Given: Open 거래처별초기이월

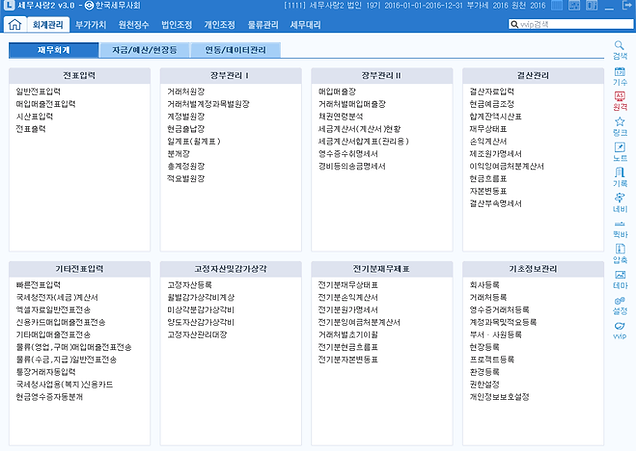Looking at the screenshot, I should 348,335.
